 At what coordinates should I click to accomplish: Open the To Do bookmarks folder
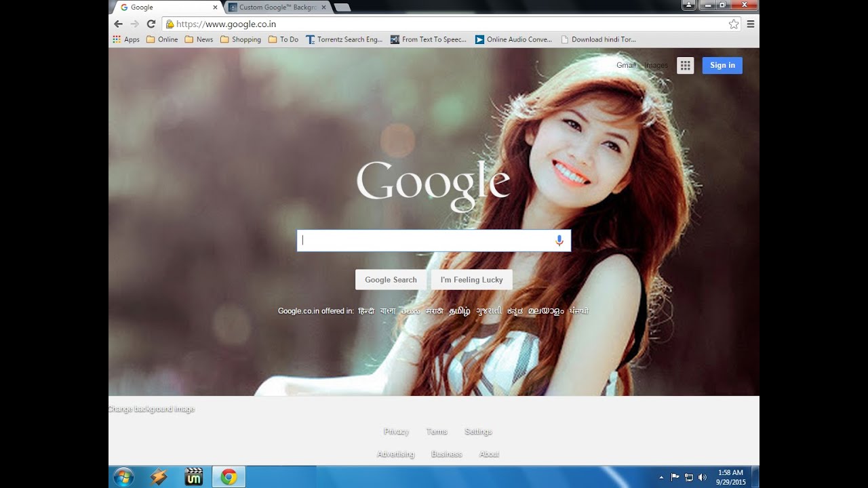tap(283, 39)
